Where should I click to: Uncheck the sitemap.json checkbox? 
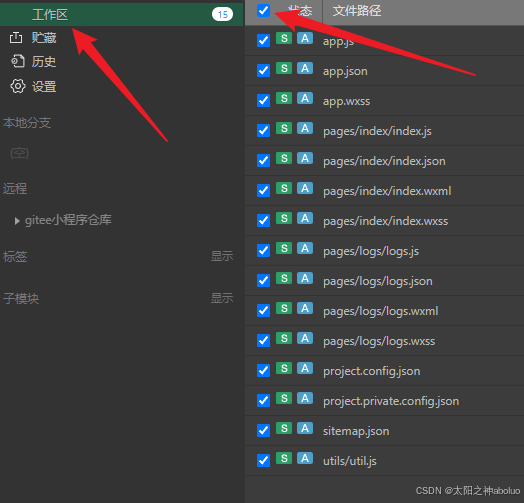point(263,430)
